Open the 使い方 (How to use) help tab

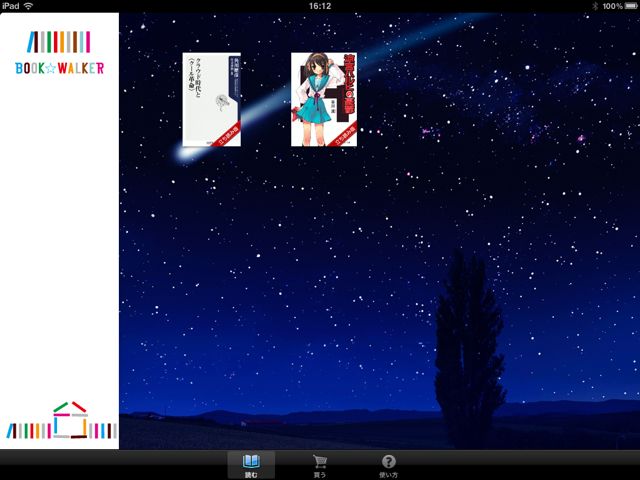(388, 465)
